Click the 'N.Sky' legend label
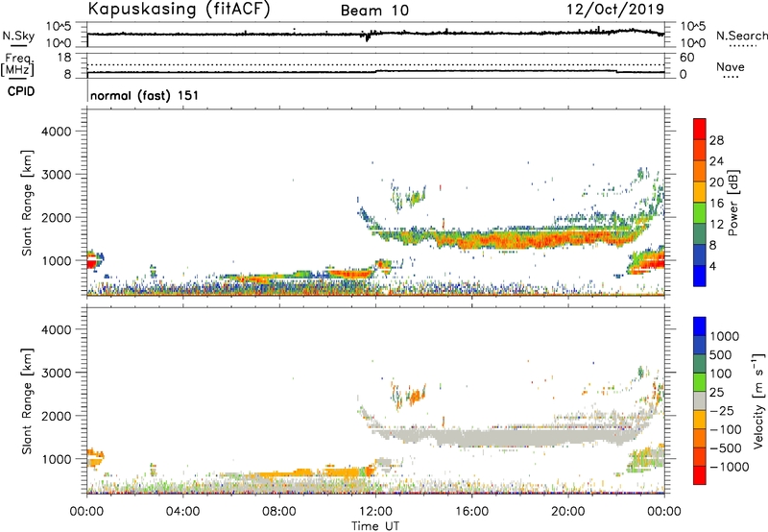 (18, 36)
